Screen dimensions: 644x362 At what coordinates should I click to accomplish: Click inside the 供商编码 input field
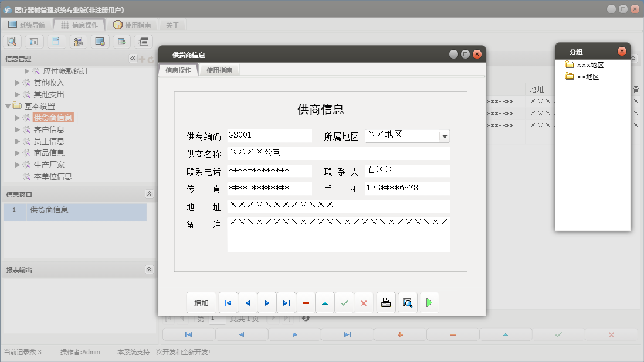pos(269,135)
